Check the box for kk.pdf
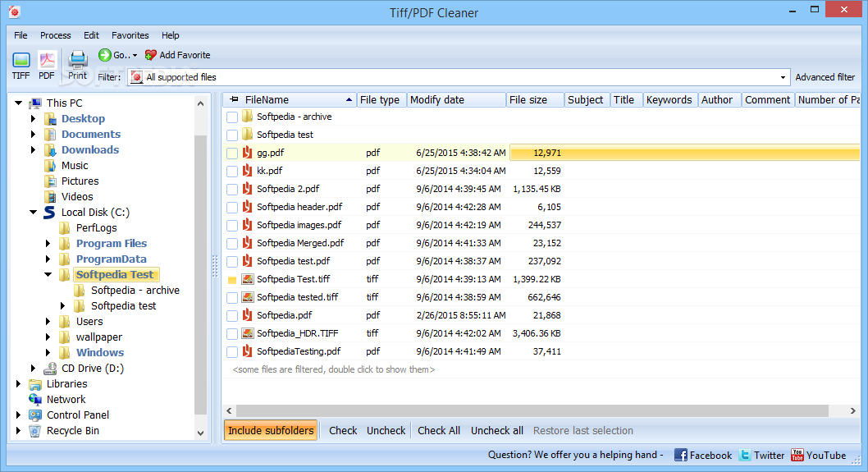This screenshot has width=868, height=472. [x=232, y=172]
